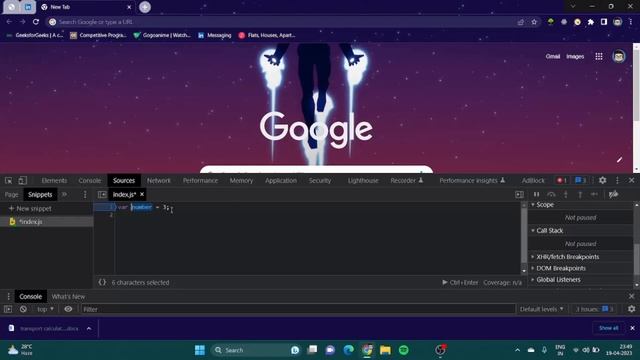Click in the code editor scrollbar
The image size is (640, 360).
524,237
